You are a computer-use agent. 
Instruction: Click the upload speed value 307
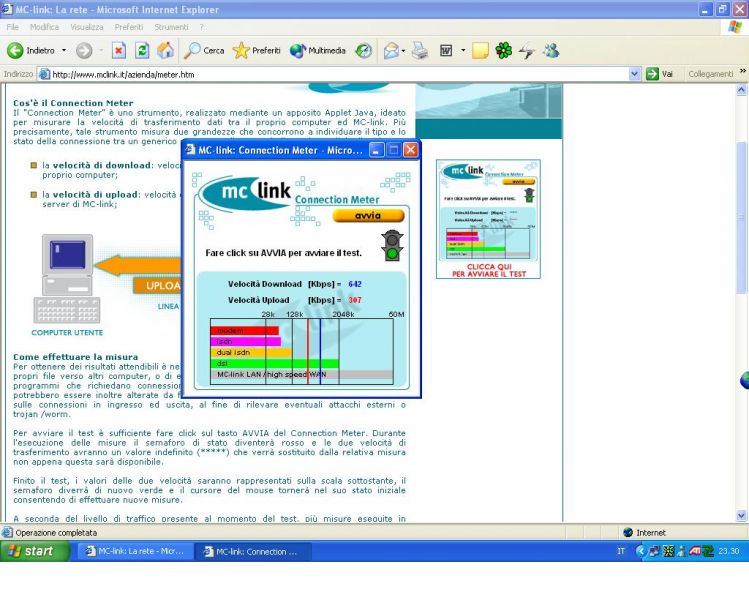click(355, 300)
